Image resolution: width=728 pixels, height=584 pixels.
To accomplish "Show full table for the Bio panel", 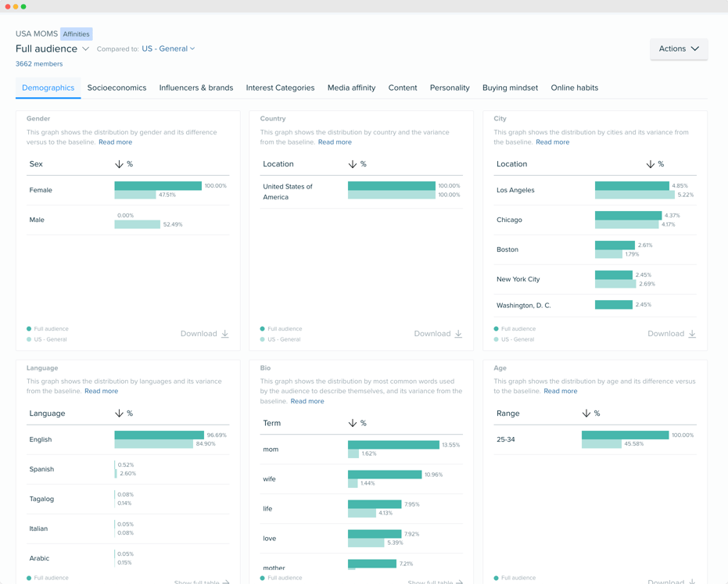I will tap(431, 582).
